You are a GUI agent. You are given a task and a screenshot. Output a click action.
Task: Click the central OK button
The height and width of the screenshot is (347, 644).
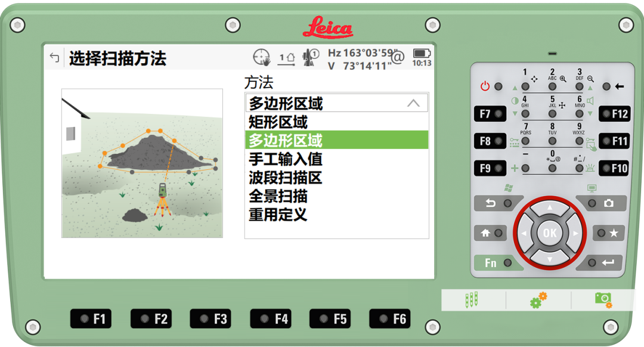[550, 233]
